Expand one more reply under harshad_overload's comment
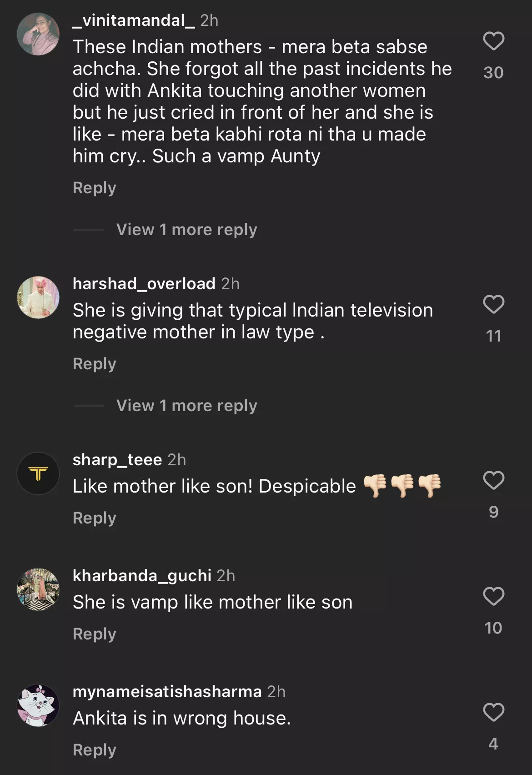This screenshot has height=775, width=532. coord(186,406)
